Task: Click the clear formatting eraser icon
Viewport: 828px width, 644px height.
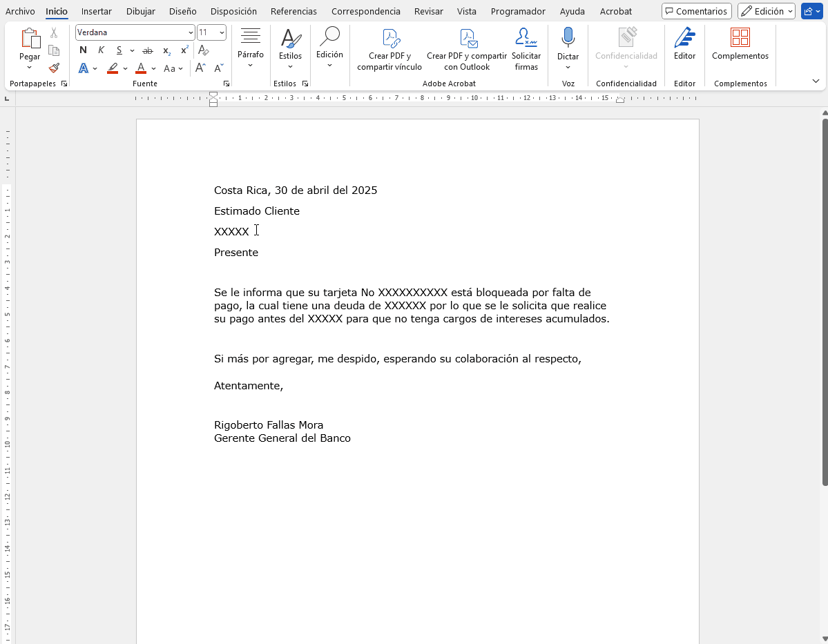Action: tap(203, 50)
